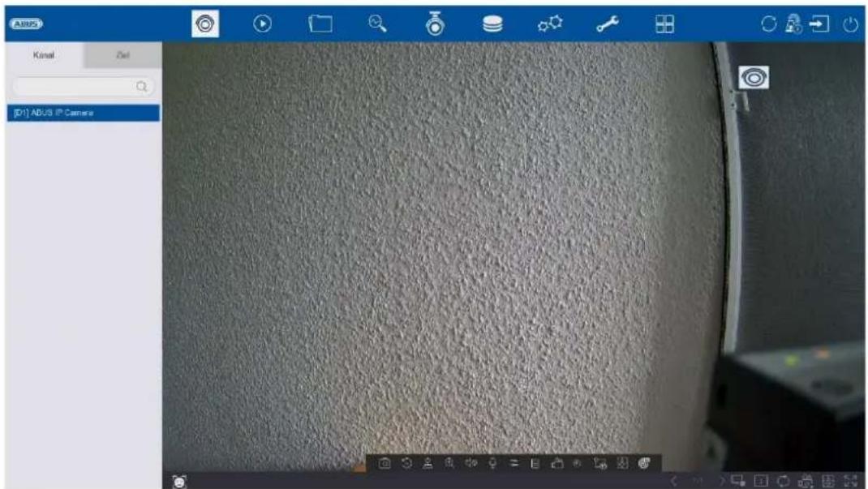Open the Maintenance wrench icon
This screenshot has height=489, width=868.
coord(608,24)
